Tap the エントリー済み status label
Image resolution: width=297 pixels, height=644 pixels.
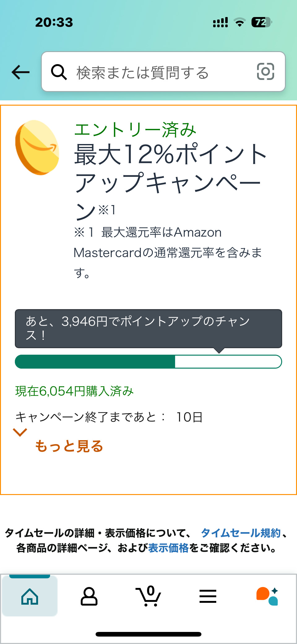click(135, 129)
